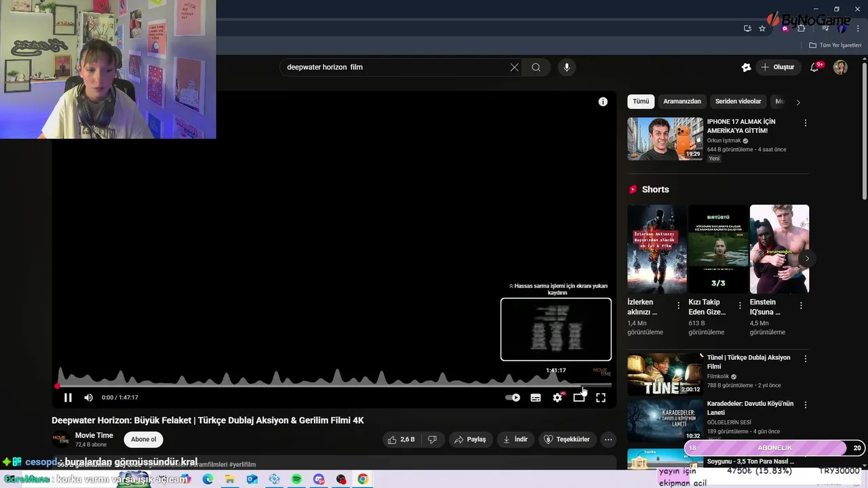Image resolution: width=868 pixels, height=488 pixels.
Task: Open options for Karadedeler video
Action: click(x=806, y=405)
